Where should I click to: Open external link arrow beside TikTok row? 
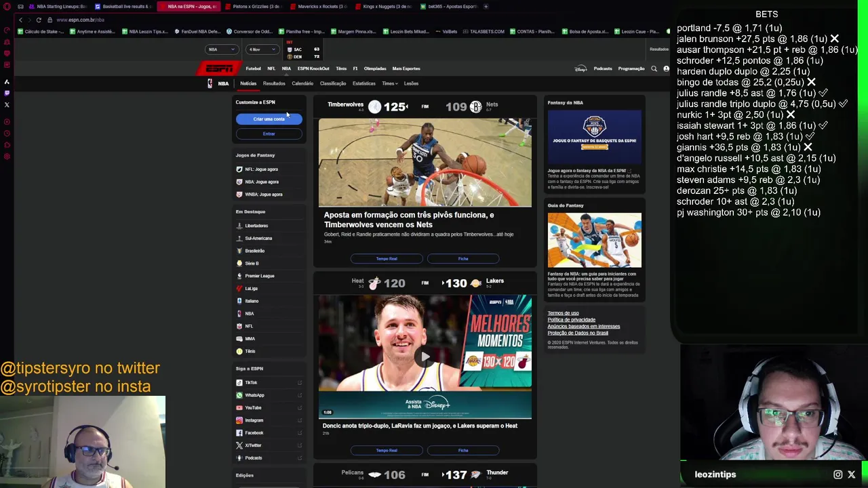[x=300, y=383]
